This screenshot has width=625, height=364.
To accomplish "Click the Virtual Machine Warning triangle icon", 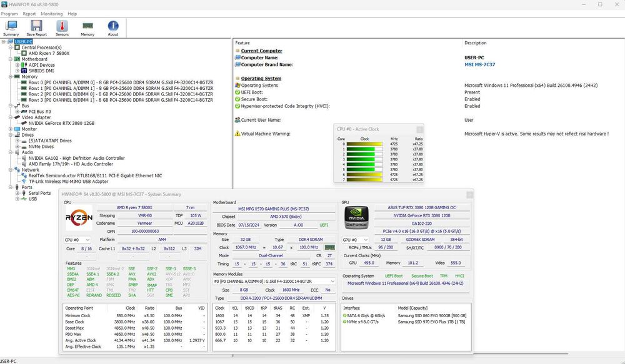I will tap(237, 134).
